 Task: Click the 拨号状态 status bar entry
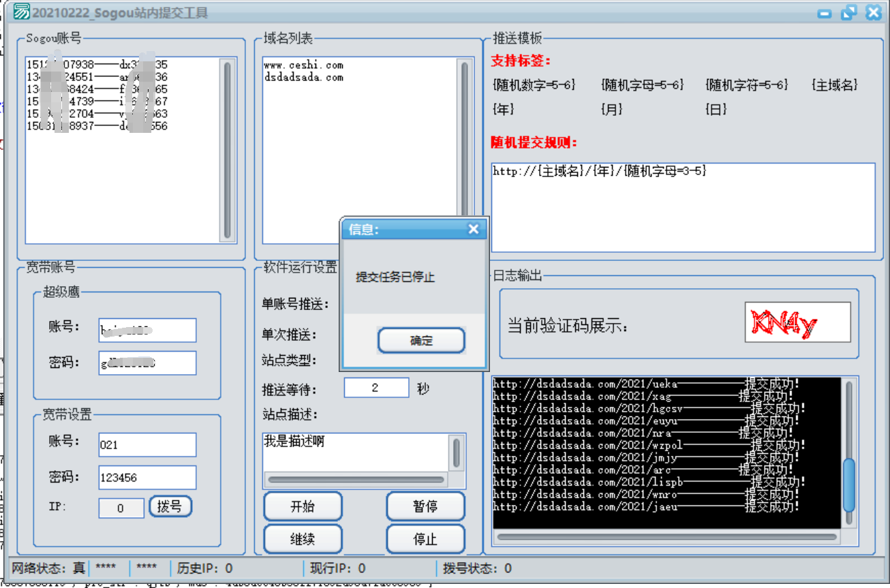coord(477,568)
